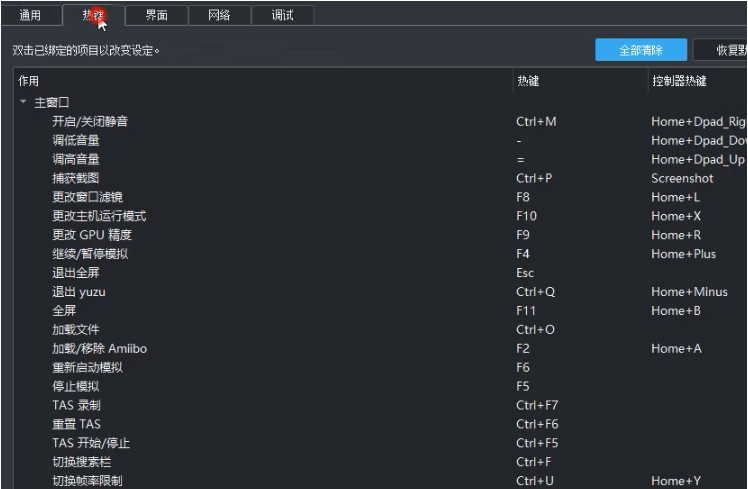Select the 捕获截图 action row
Image resolution: width=748 pixels, height=489 pixels.
coord(76,178)
